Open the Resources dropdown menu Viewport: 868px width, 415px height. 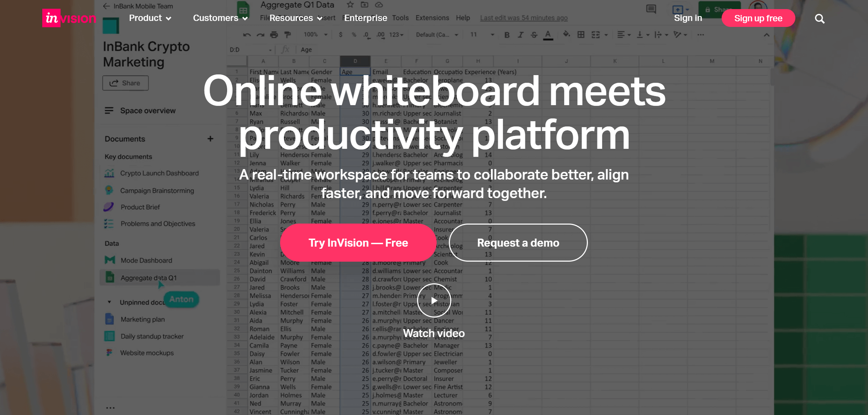pos(296,18)
